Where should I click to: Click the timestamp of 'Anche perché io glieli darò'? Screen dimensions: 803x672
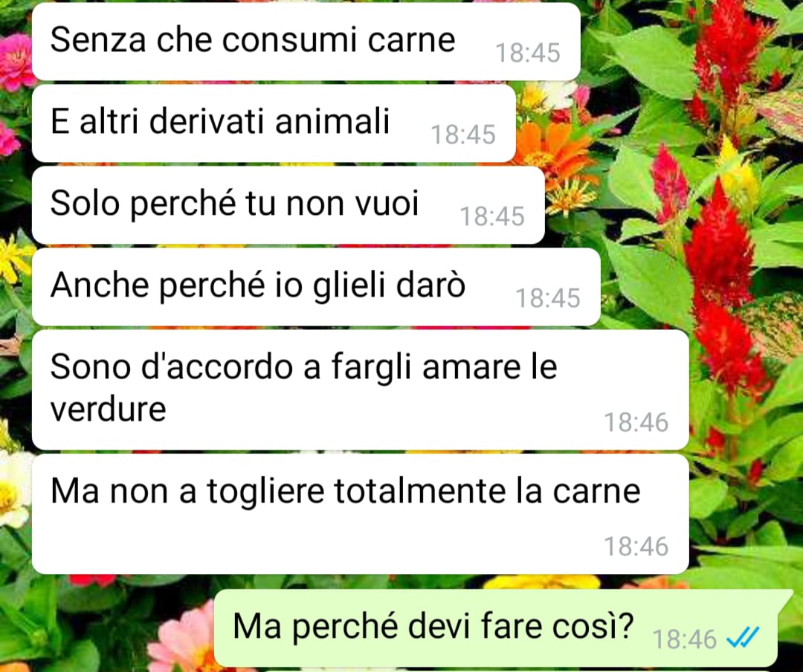click(548, 298)
